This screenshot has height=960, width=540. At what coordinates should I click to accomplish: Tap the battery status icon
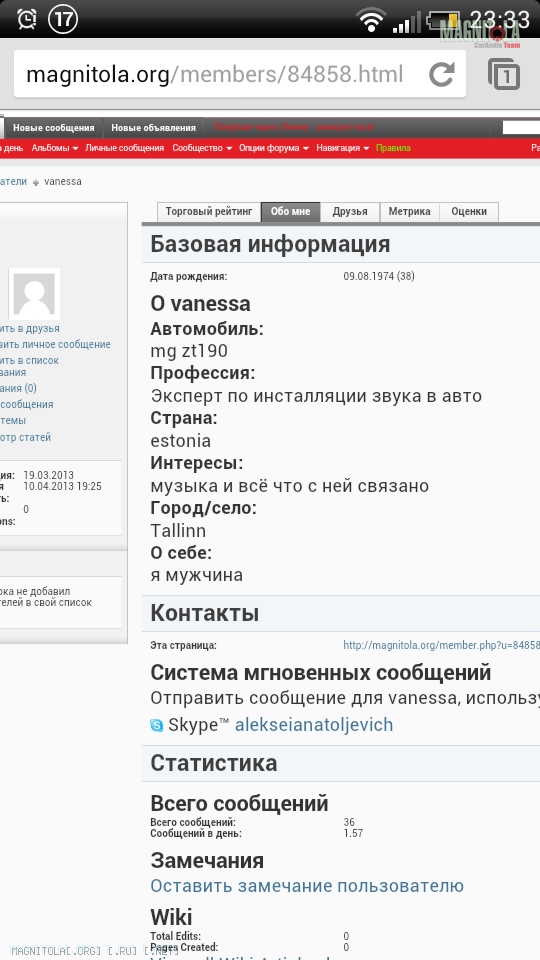click(x=444, y=21)
